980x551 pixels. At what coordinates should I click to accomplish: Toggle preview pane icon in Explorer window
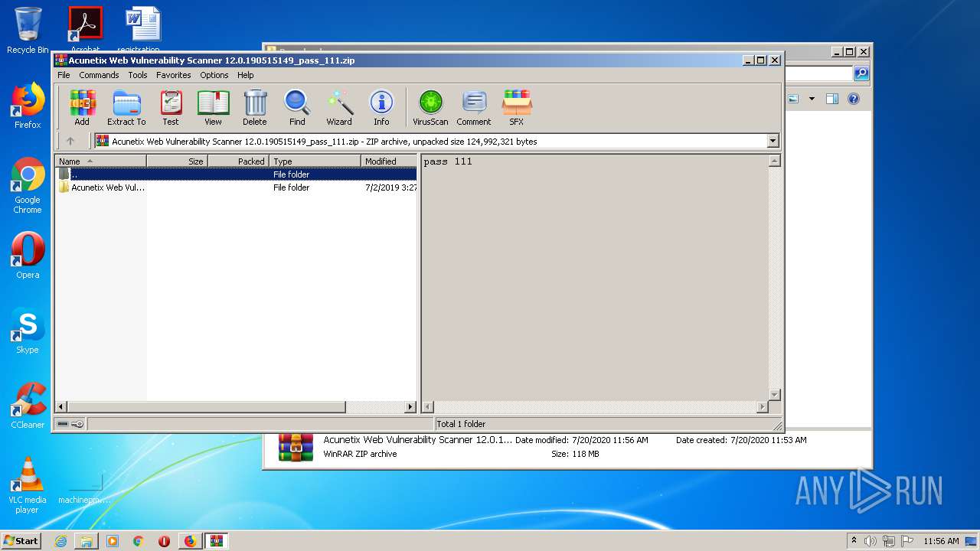coord(832,99)
